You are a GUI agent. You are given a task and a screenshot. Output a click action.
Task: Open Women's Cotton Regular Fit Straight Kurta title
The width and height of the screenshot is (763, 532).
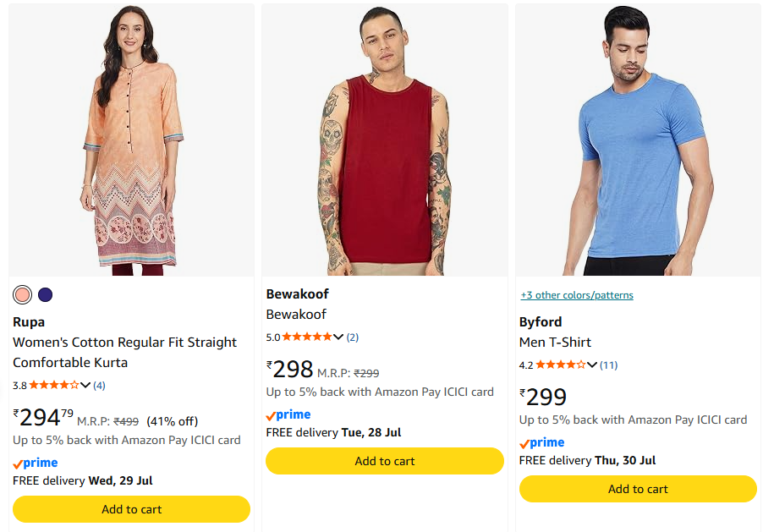click(x=124, y=353)
